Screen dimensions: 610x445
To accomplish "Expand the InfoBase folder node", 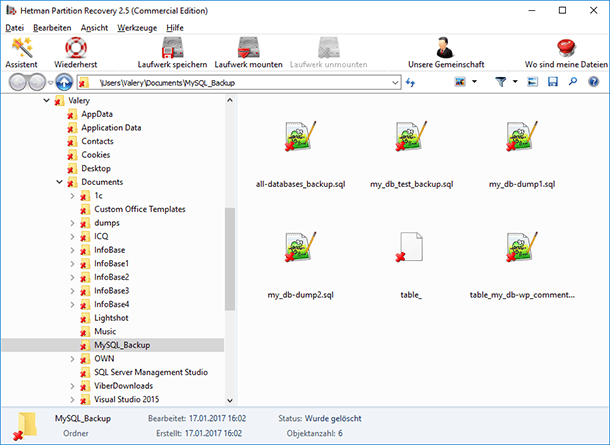I will (72, 250).
